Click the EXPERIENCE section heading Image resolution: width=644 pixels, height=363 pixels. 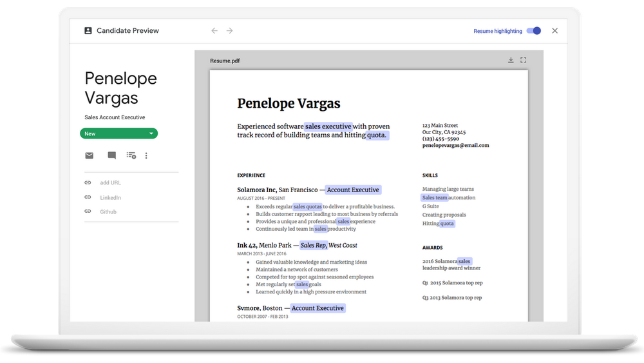pos(251,175)
